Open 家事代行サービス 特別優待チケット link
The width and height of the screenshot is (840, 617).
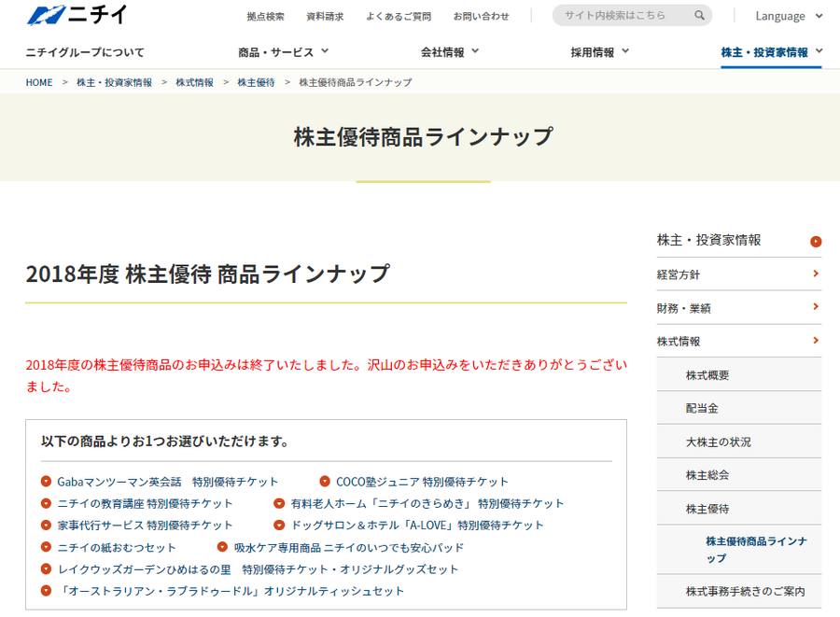(146, 526)
